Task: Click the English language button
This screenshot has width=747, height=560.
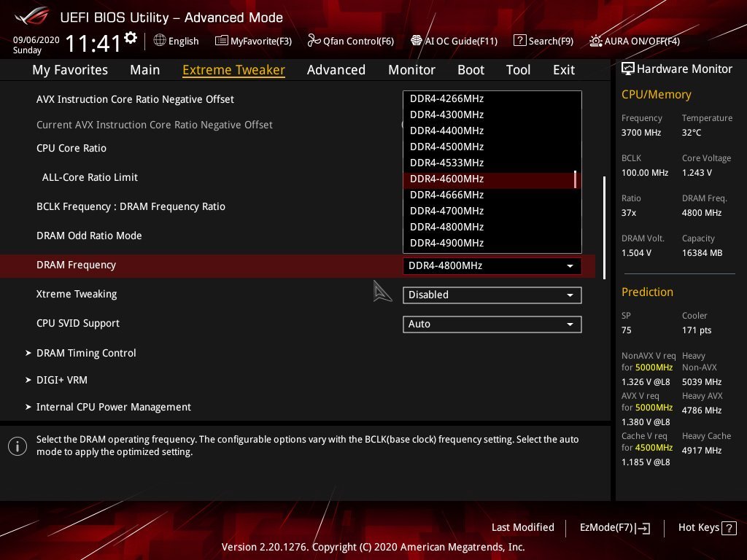Action: click(177, 41)
